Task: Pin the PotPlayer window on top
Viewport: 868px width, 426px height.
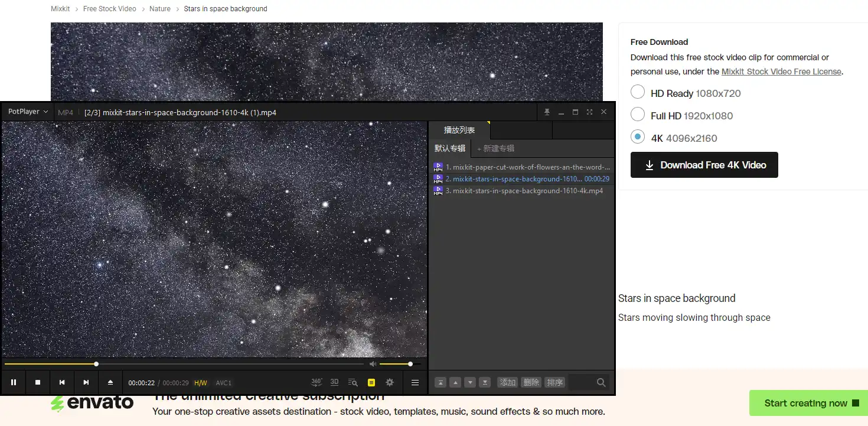Action: (547, 112)
